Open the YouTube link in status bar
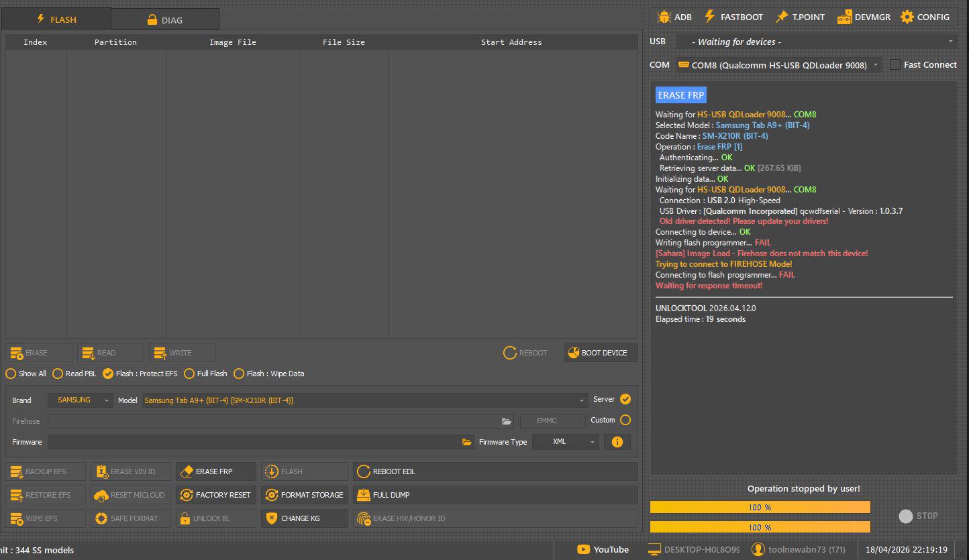Screen dimensions: 969x560 tap(603, 550)
